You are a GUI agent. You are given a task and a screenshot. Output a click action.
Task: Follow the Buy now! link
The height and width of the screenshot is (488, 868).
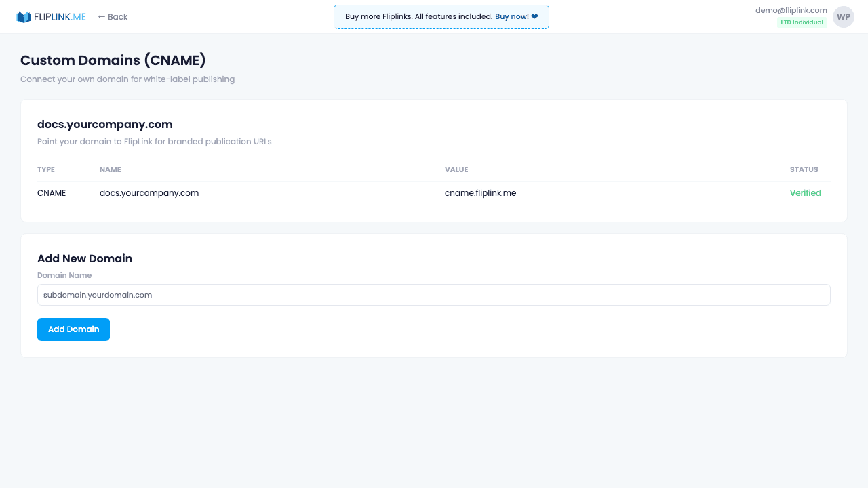pyautogui.click(x=513, y=16)
